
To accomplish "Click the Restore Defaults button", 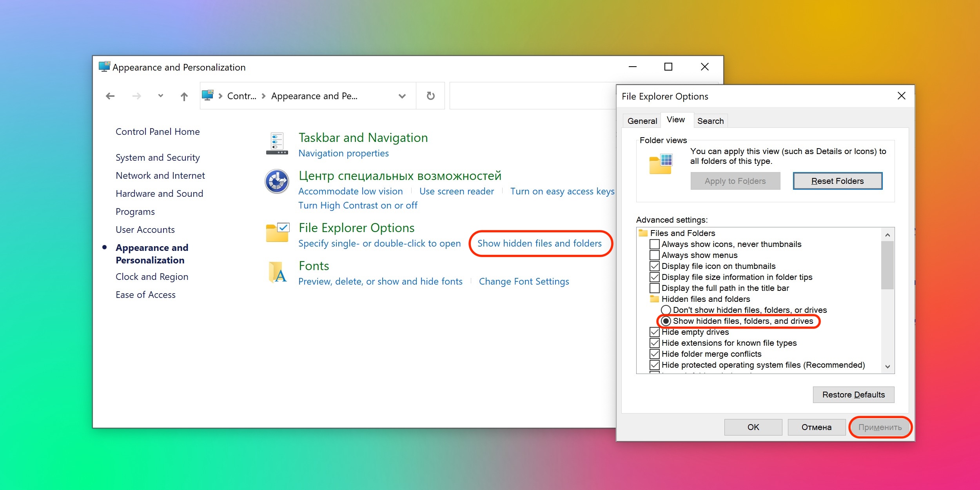I will click(x=853, y=395).
